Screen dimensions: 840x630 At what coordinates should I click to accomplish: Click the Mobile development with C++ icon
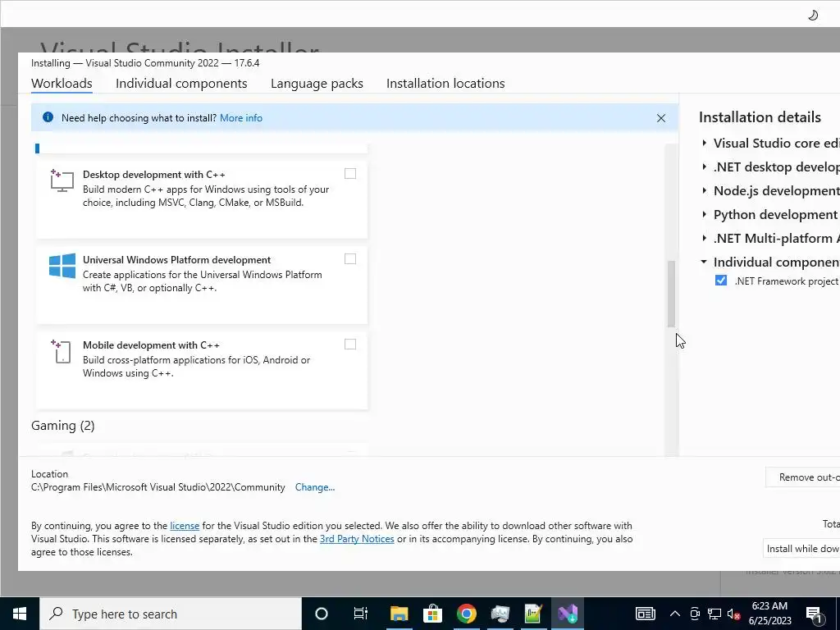click(x=61, y=351)
